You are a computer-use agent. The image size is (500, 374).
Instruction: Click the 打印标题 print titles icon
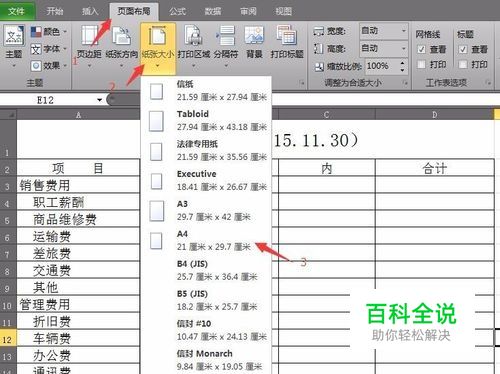tap(287, 35)
